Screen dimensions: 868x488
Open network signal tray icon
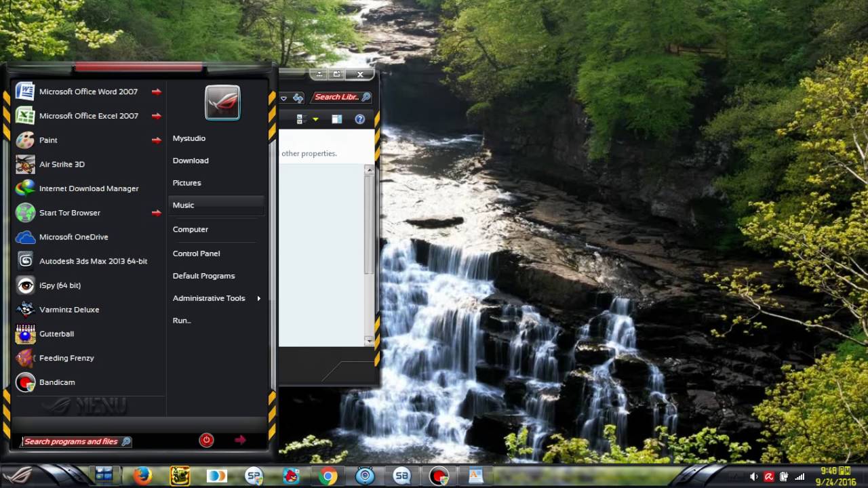click(800, 477)
